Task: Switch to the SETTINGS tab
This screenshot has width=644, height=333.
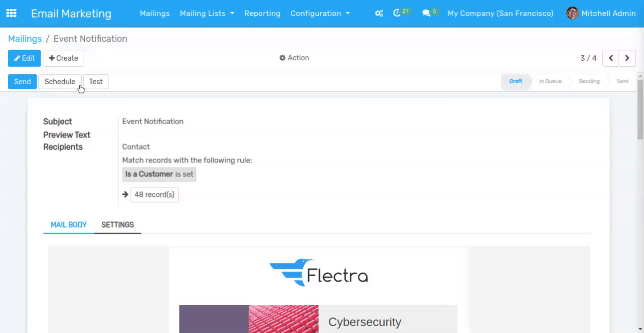Action: [x=118, y=225]
